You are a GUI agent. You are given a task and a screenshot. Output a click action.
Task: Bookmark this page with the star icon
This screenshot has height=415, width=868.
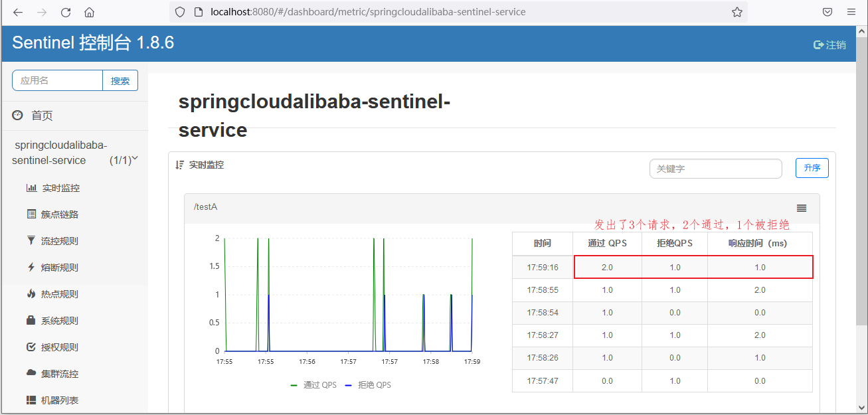tap(737, 12)
